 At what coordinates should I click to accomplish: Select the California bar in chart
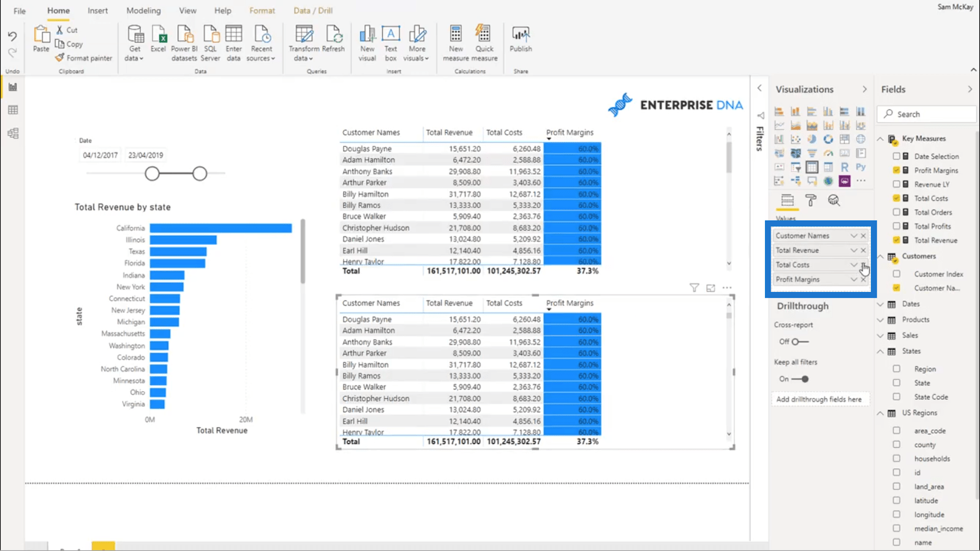pos(221,228)
